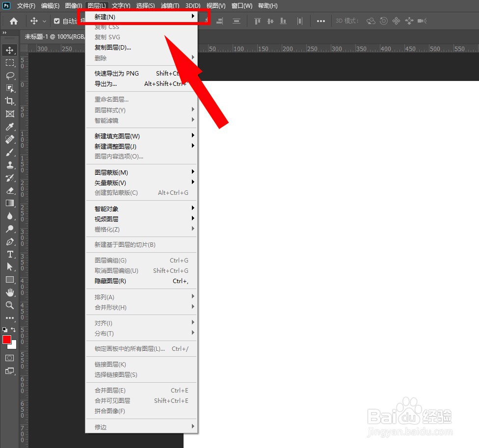Screen dimensions: 479x448
Task: Select the Move tool in toolbox
Action: [x=9, y=51]
